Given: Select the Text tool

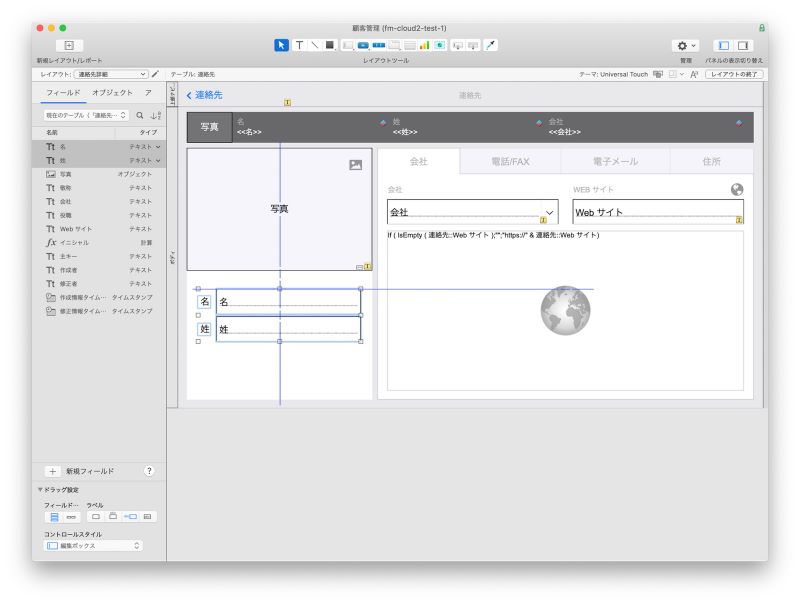Looking at the screenshot, I should pos(299,45).
